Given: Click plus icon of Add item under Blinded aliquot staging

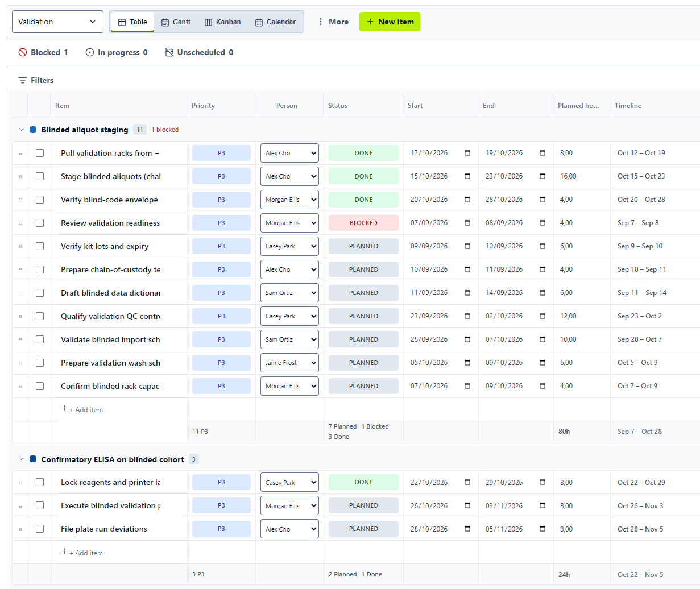Looking at the screenshot, I should click(x=64, y=409).
